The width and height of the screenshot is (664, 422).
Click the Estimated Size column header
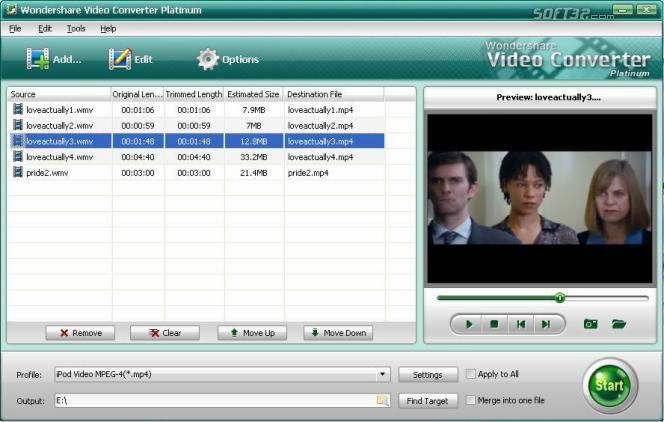pos(253,94)
